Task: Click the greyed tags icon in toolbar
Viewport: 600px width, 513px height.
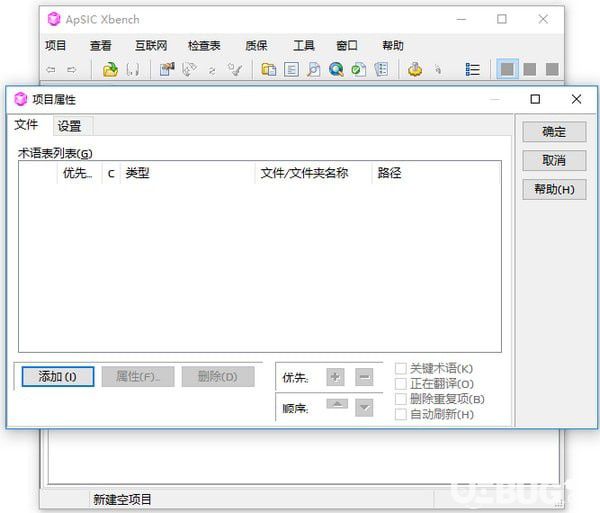Action: [x=189, y=70]
